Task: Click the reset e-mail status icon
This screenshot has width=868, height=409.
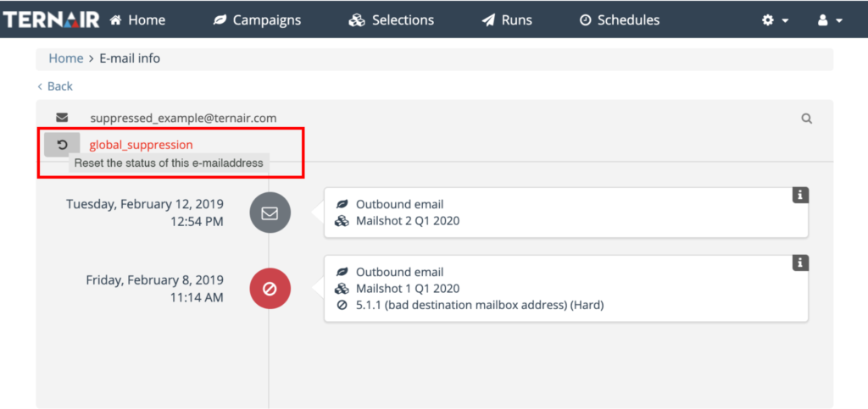Action: click(62, 145)
